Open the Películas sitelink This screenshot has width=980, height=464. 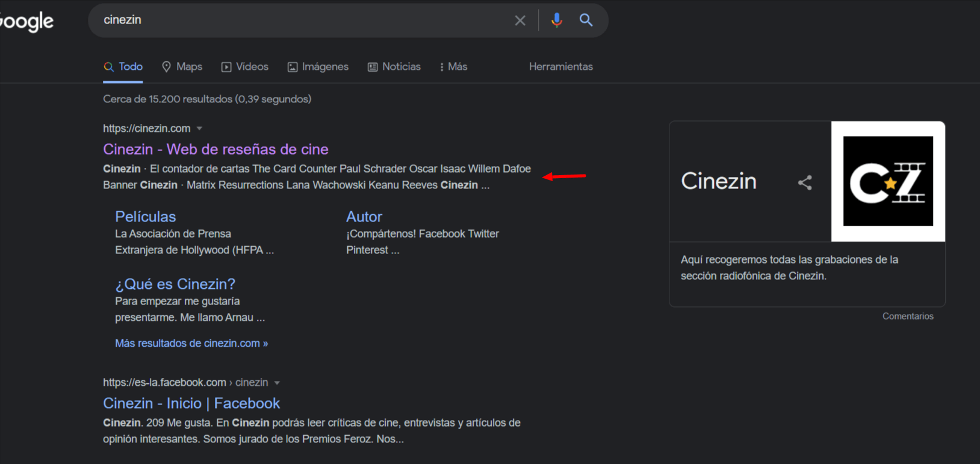pos(146,217)
